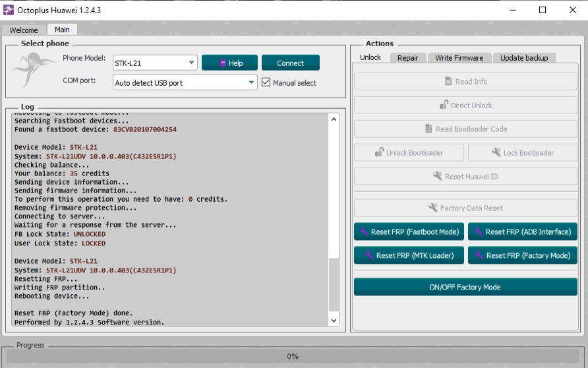This screenshot has height=368, width=588.
Task: Click log line 'Searching Fastboot devices...'
Action: [72, 121]
